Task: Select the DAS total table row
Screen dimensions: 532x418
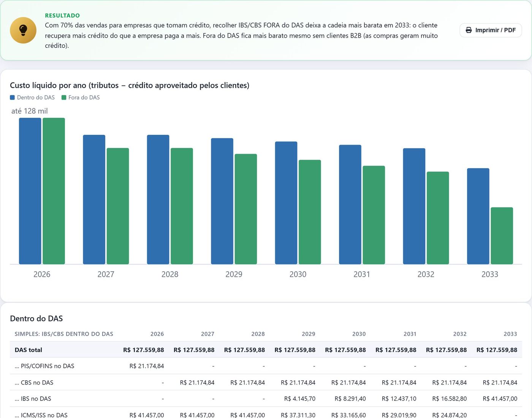Action: point(266,350)
